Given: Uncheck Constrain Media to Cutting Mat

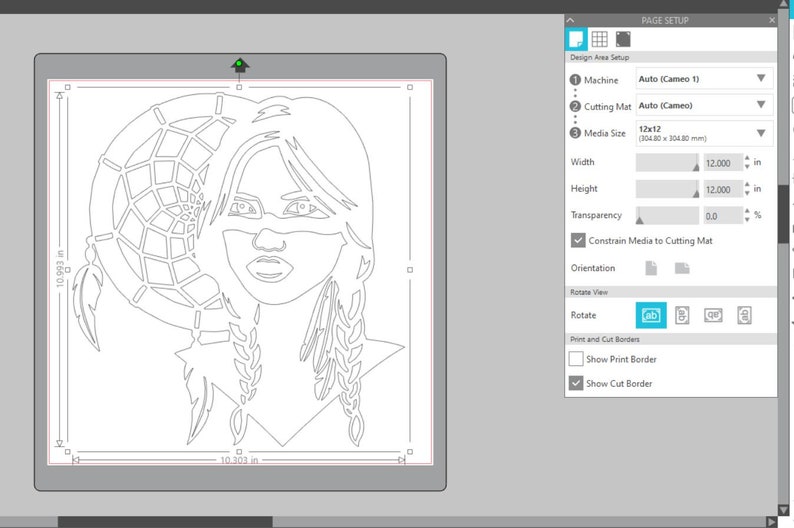Looking at the screenshot, I should (578, 240).
